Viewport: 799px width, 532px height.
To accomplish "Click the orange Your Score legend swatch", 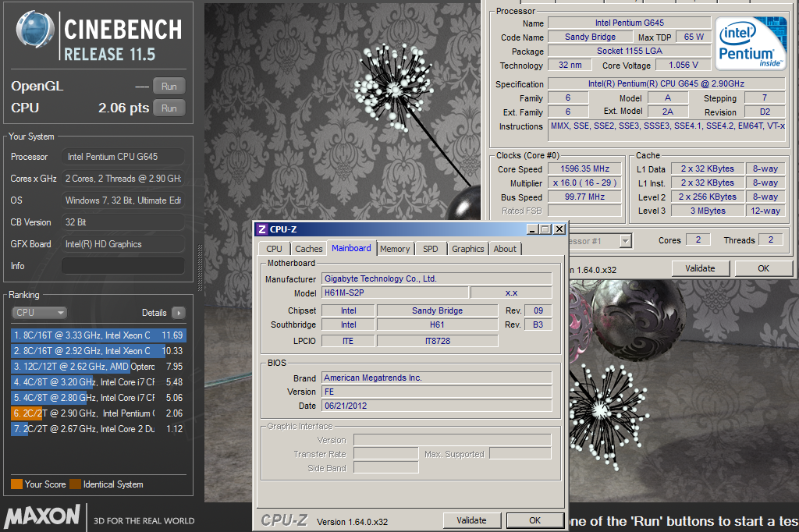I will (17, 484).
